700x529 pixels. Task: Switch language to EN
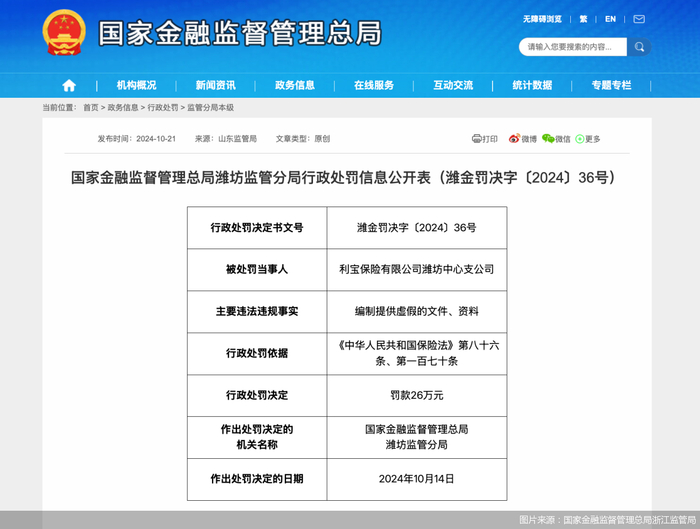610,19
